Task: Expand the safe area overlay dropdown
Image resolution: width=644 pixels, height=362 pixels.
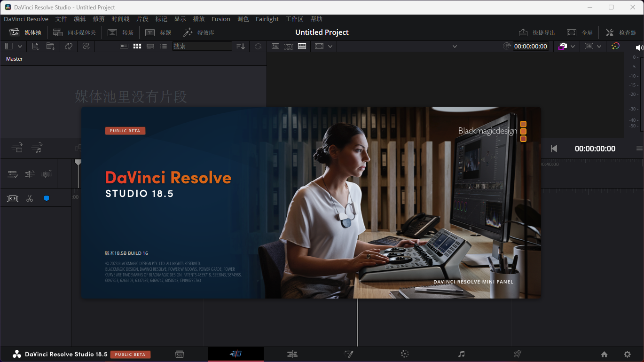Action: [599, 46]
